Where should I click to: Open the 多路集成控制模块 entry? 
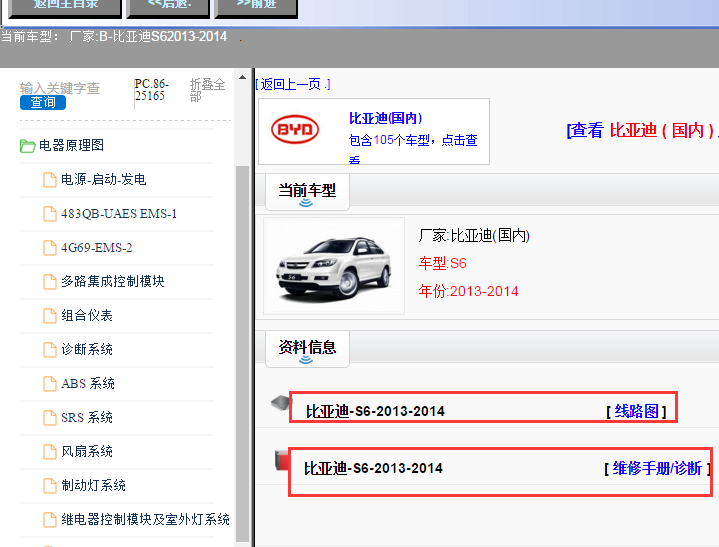pos(113,281)
